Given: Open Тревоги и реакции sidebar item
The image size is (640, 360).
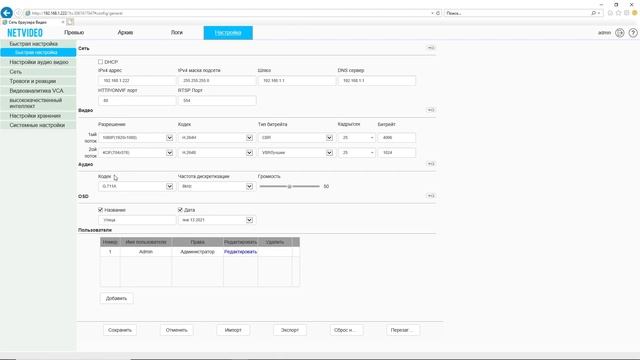Looking at the screenshot, I should pos(38,81).
